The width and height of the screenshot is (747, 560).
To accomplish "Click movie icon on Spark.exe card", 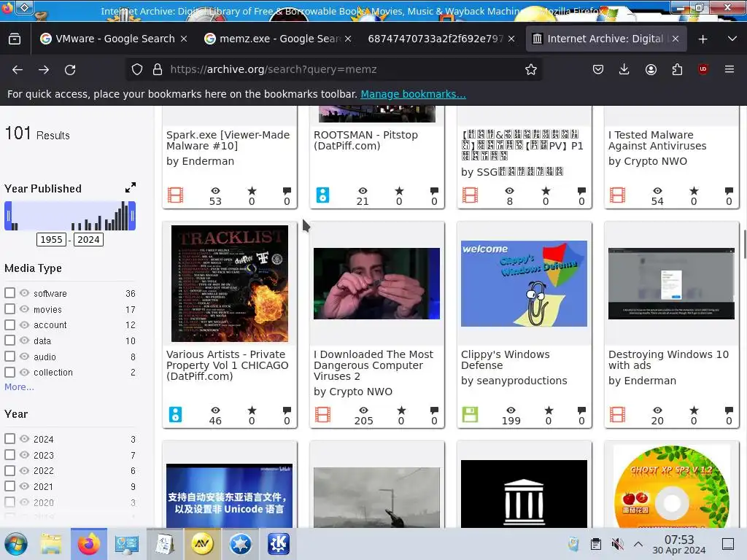I will point(175,195).
